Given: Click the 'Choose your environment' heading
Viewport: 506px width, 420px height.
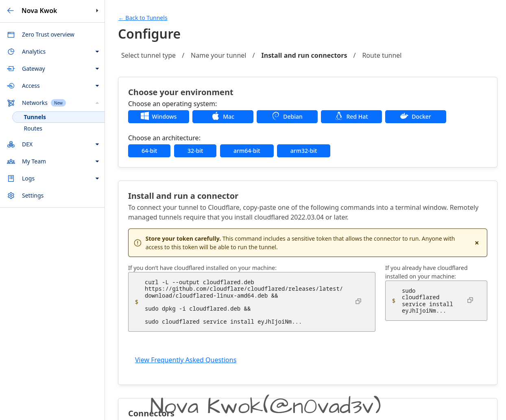Looking at the screenshot, I should [181, 92].
